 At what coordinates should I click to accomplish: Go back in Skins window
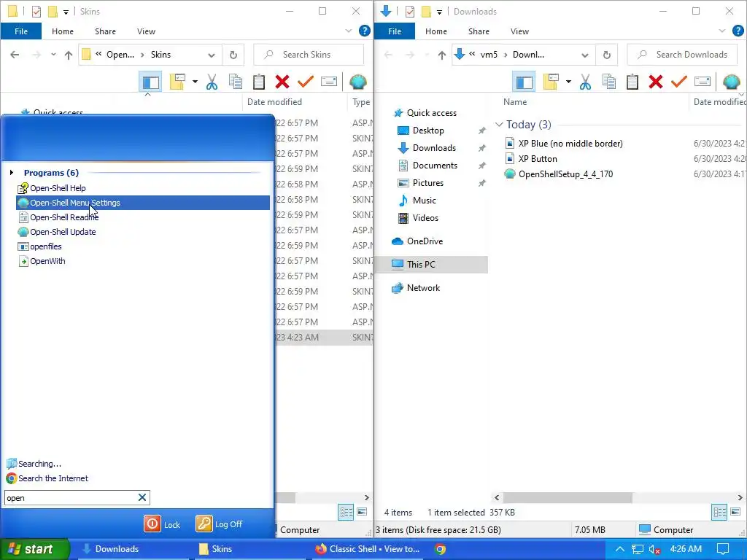click(x=15, y=55)
